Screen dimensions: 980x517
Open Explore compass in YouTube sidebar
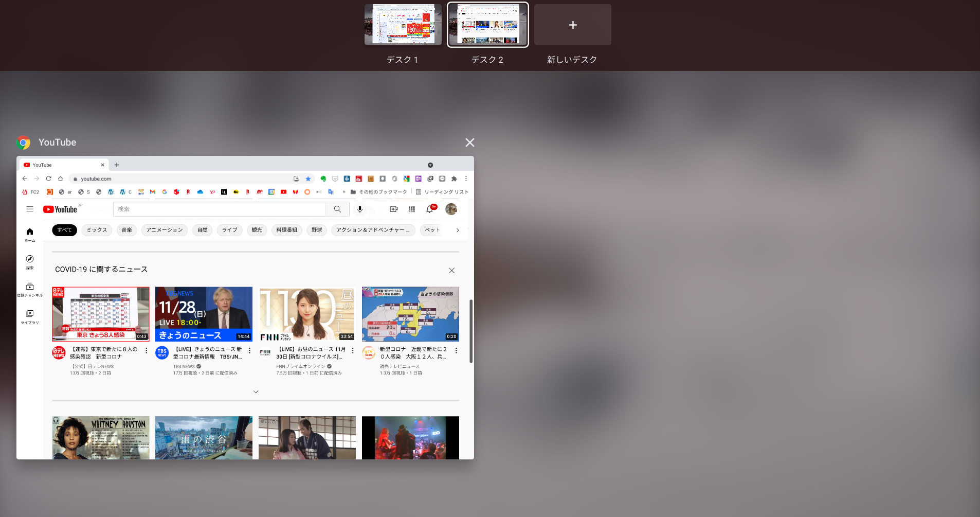click(30, 262)
